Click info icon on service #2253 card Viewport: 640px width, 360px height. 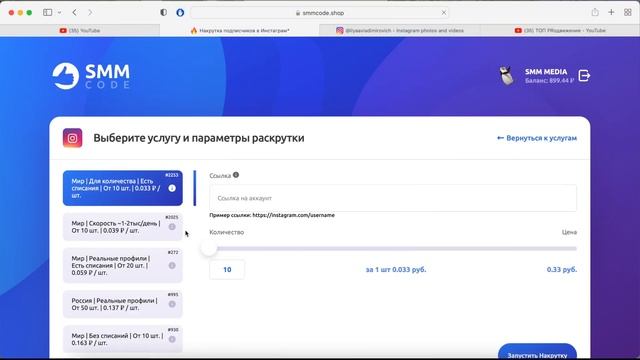click(x=172, y=188)
